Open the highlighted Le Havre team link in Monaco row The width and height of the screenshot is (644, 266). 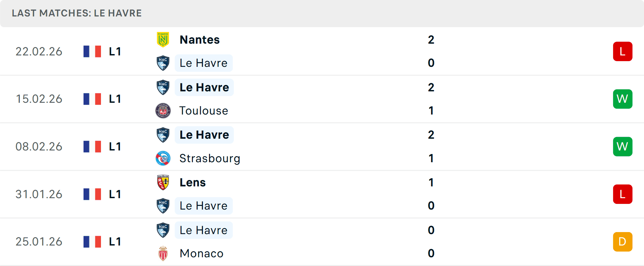pyautogui.click(x=204, y=230)
